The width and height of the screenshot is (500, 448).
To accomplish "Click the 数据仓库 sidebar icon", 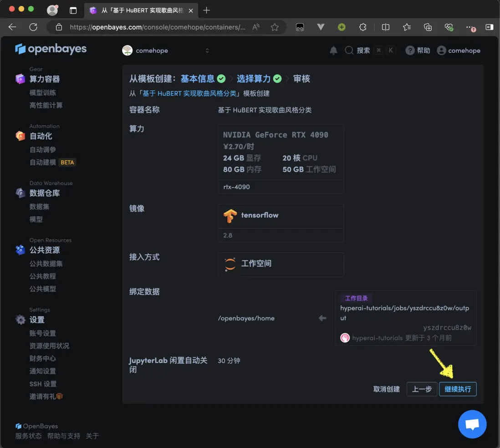I will [x=20, y=193].
